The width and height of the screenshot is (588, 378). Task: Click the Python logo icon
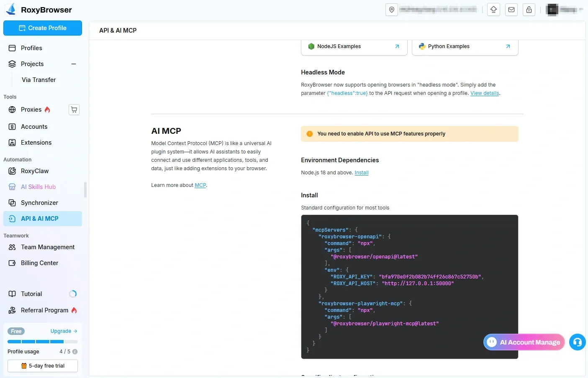(422, 46)
